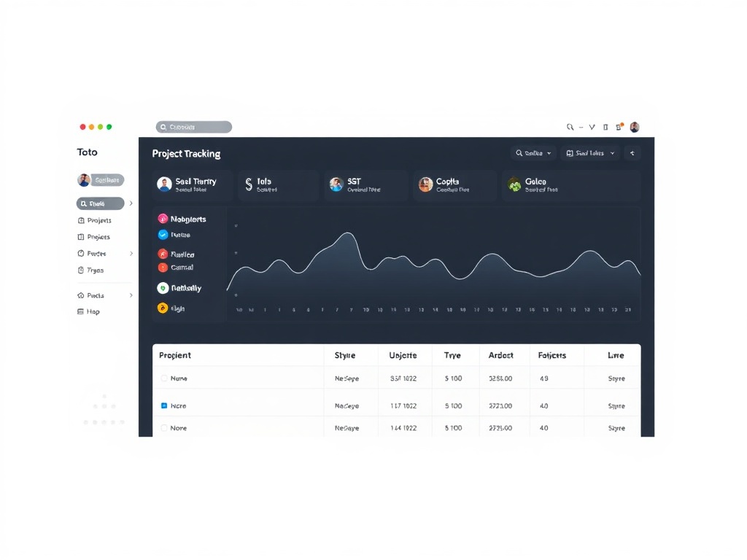
Task: Select the Pages icon in the sidebar
Action: 82,236
